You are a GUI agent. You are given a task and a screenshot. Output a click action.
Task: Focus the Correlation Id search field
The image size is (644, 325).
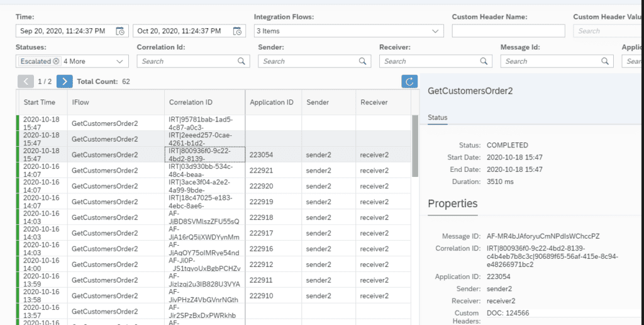[x=194, y=61]
